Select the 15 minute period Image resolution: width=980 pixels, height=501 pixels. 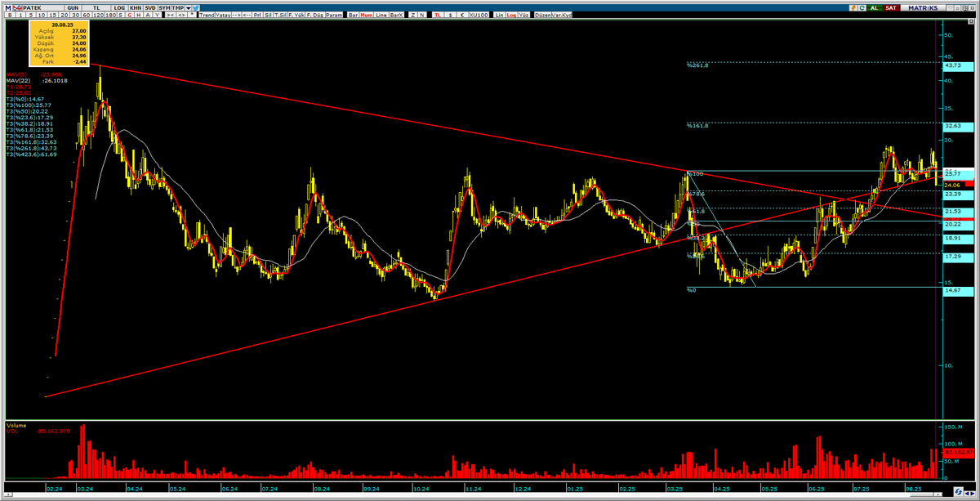tap(52, 15)
